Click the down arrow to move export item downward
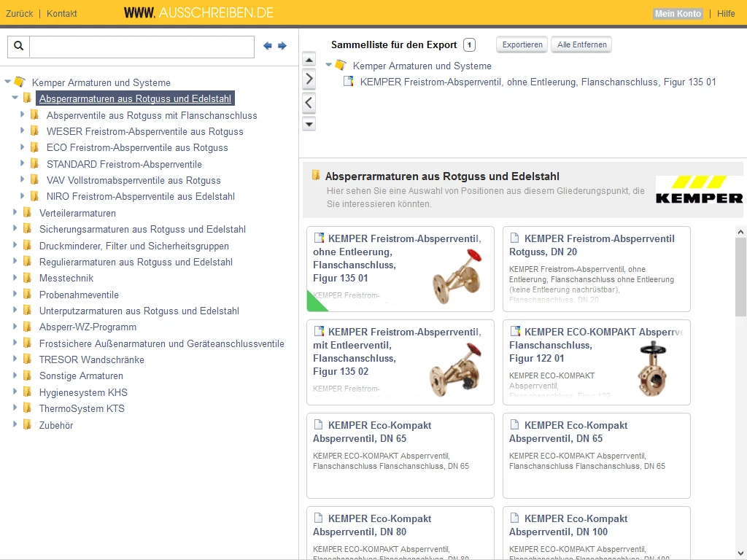Viewport: 747px width, 560px height. tap(309, 123)
